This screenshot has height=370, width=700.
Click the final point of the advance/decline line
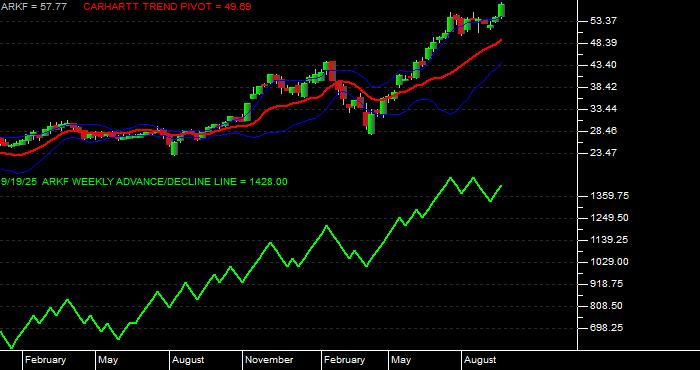click(501, 186)
